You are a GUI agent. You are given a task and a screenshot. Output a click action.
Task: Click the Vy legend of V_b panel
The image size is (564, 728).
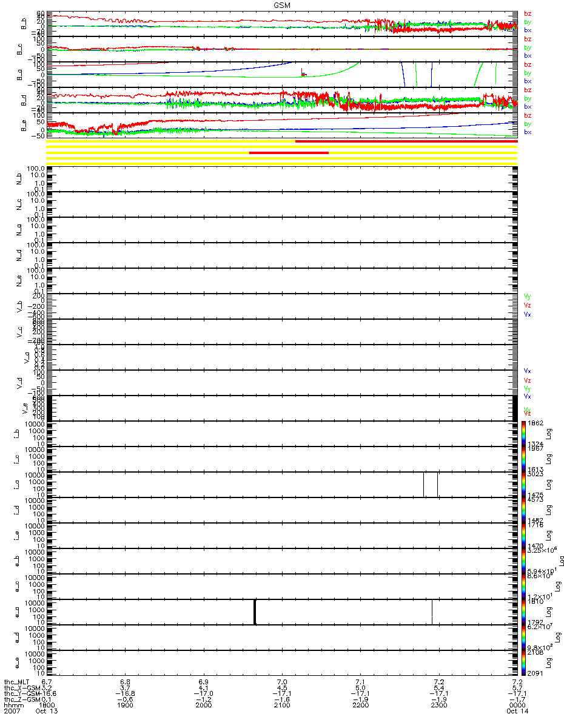(x=528, y=296)
